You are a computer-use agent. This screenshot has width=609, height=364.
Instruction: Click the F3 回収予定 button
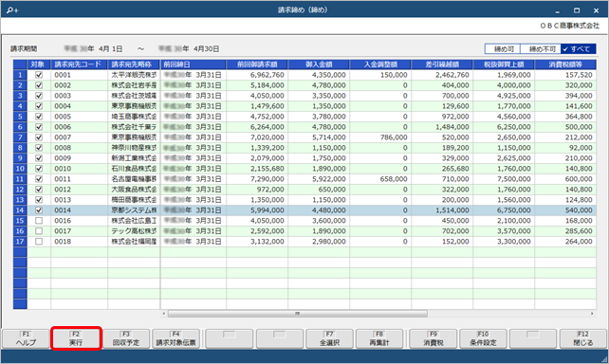(x=126, y=338)
